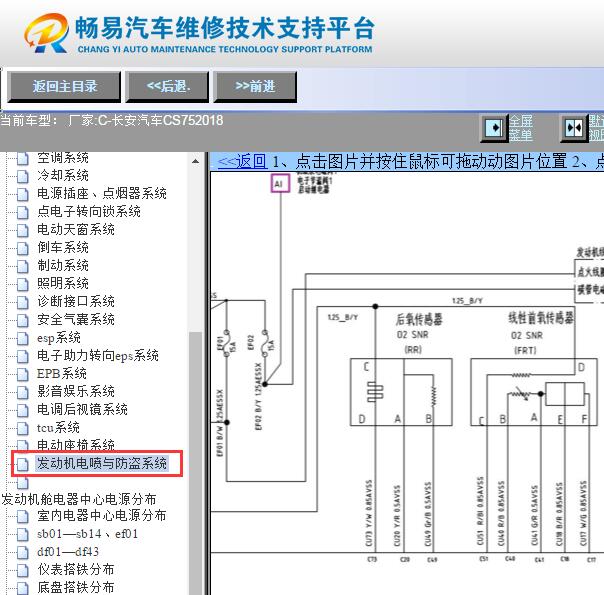Click 返回主目录 button
Screen dimensions: 604x595
pos(64,87)
